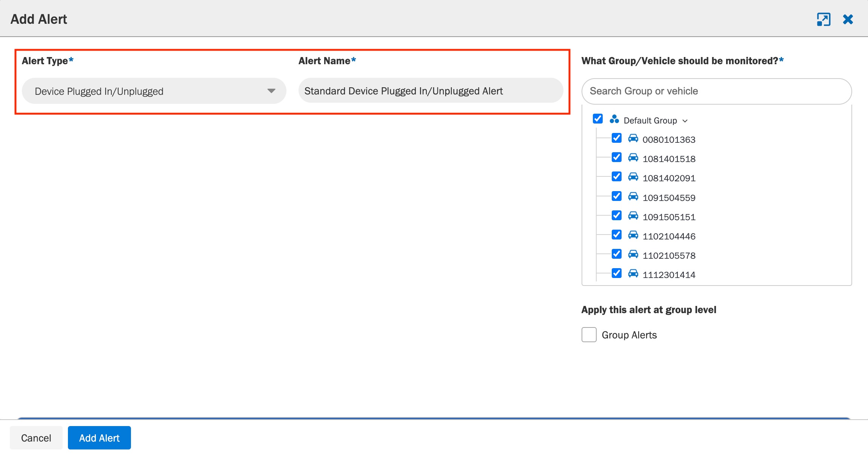Uncheck vehicle 1112301414 checkbox
The height and width of the screenshot is (454, 868).
617,273
